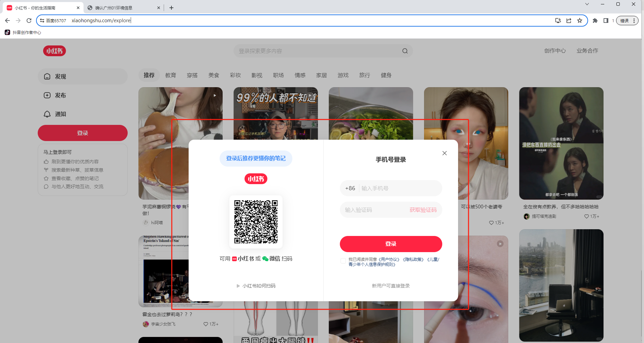
Task: Open the 全在俊有点教养 post thumbnail
Action: click(561, 143)
